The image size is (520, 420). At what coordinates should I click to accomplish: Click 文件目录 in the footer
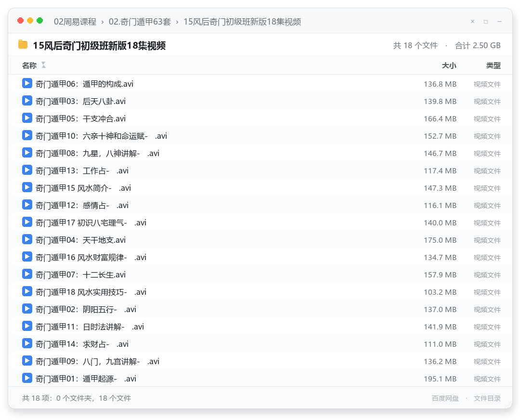click(487, 398)
